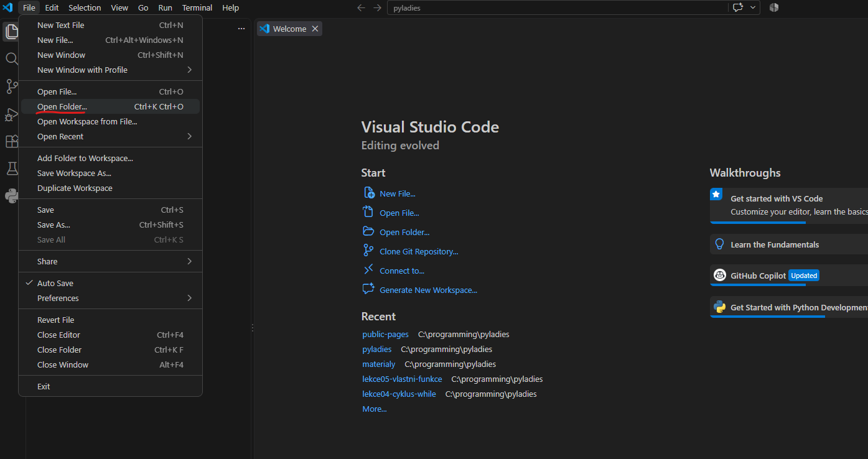
Task: Expand the New Window with Profile submenu
Action: tap(110, 70)
